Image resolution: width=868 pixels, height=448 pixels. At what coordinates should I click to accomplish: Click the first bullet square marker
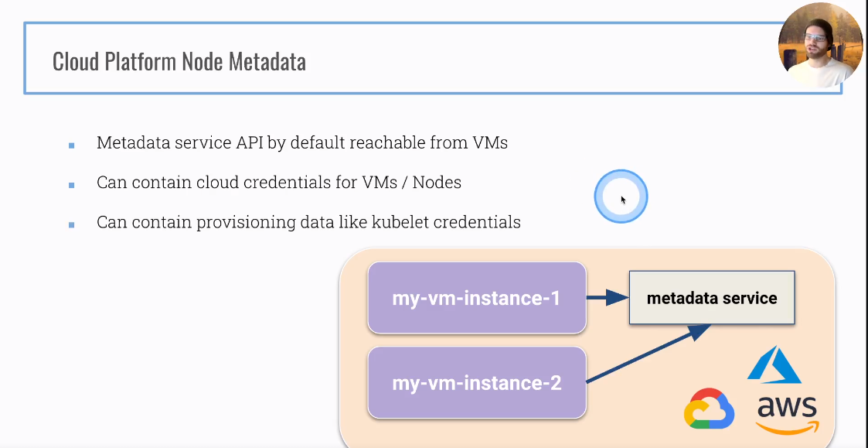click(x=71, y=145)
